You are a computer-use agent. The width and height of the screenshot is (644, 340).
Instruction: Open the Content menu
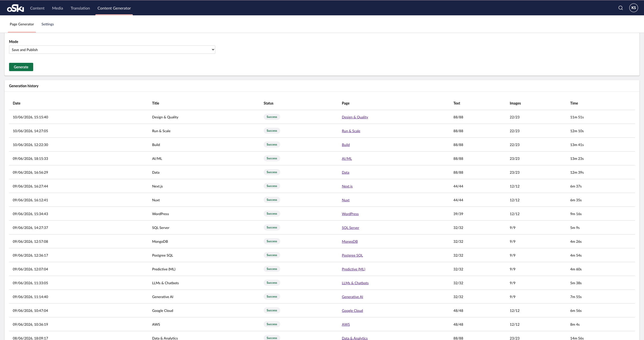click(x=37, y=8)
